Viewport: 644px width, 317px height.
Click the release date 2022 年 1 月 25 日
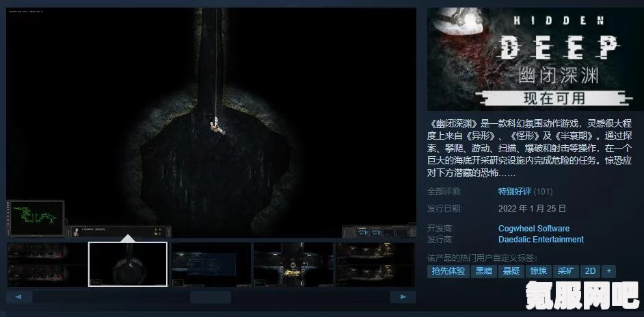533,208
